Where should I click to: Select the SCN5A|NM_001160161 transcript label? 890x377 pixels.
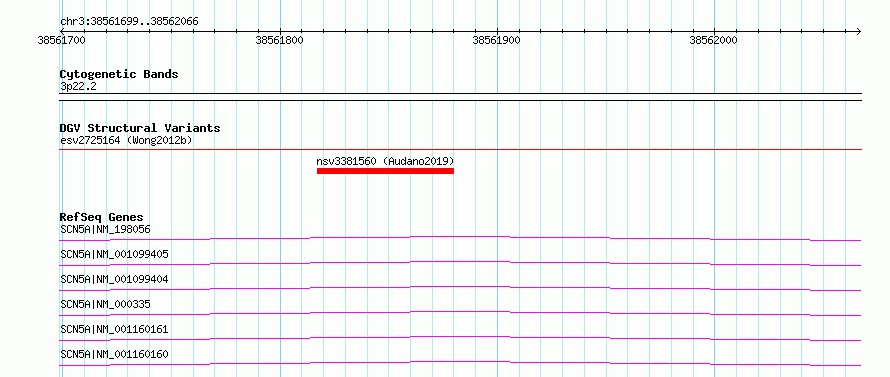(x=114, y=329)
